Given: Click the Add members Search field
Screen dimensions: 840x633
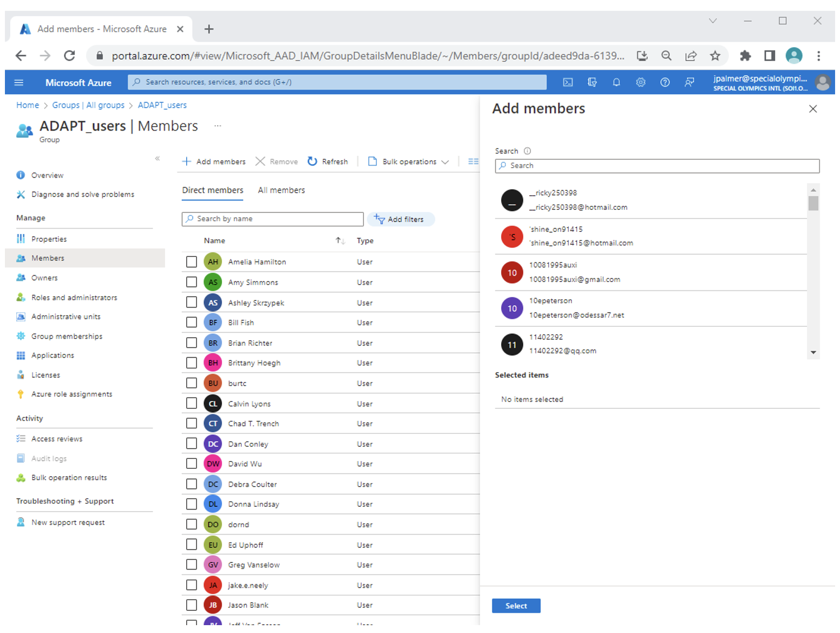Looking at the screenshot, I should pyautogui.click(x=657, y=166).
